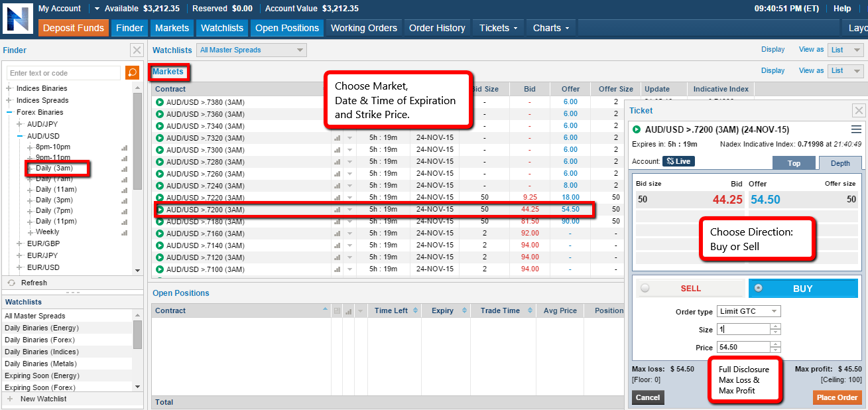868x410 pixels.
Task: Open the Order type Limit GTC dropdown
Action: pos(749,311)
